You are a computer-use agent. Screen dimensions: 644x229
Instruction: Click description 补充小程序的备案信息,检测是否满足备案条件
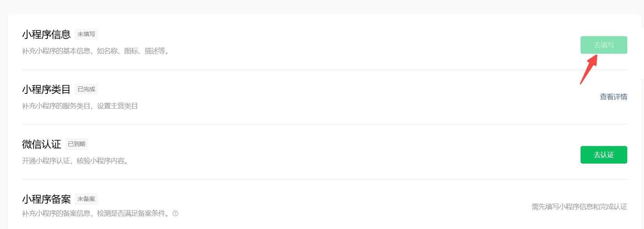(96, 213)
